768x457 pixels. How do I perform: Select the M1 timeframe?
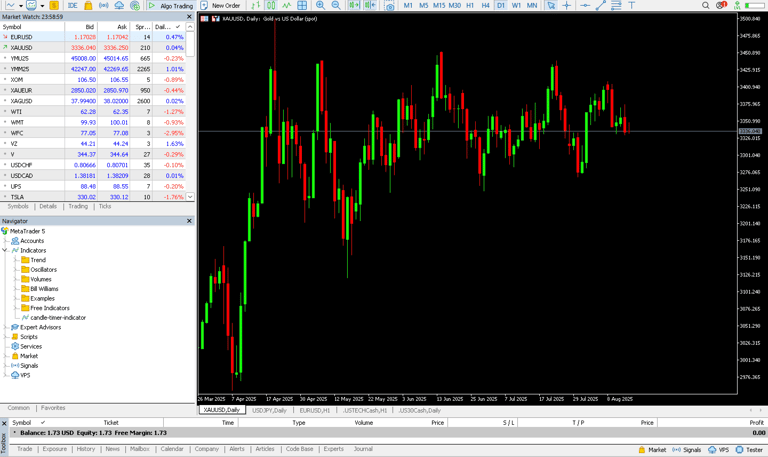pyautogui.click(x=408, y=5)
